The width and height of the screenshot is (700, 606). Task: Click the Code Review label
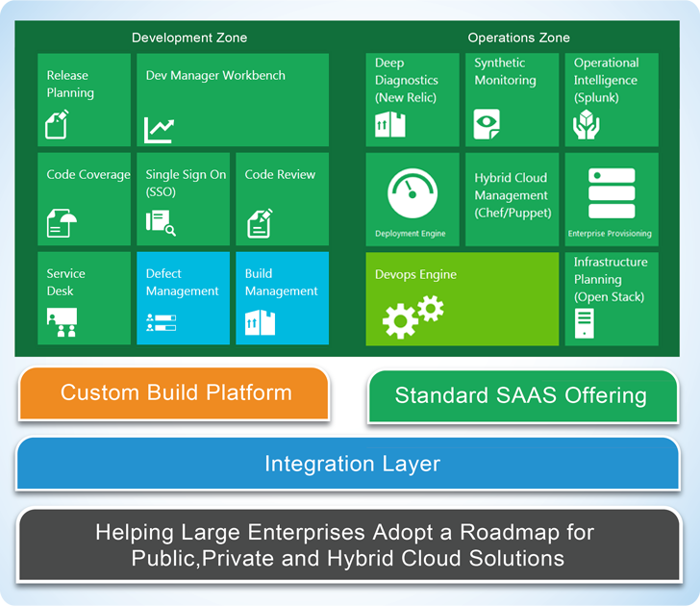(280, 175)
